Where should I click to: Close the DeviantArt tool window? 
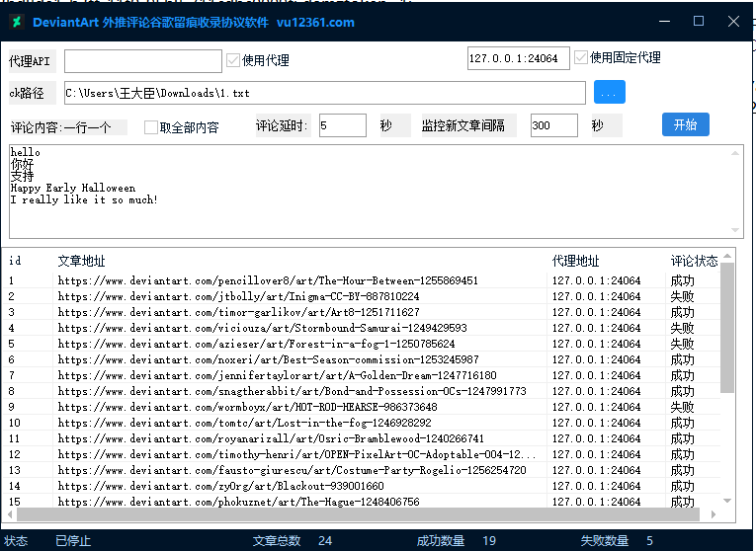733,21
